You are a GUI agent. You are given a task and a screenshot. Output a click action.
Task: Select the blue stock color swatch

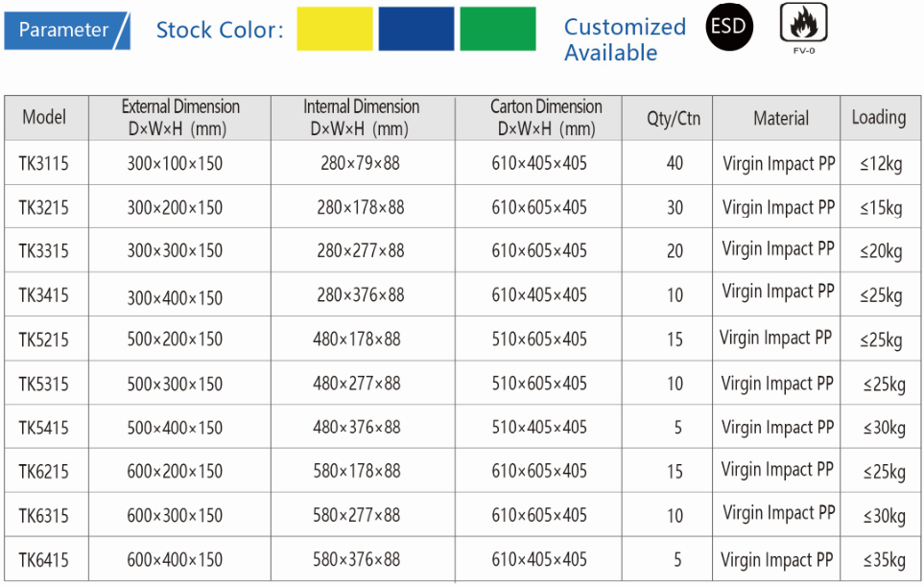pos(416,29)
